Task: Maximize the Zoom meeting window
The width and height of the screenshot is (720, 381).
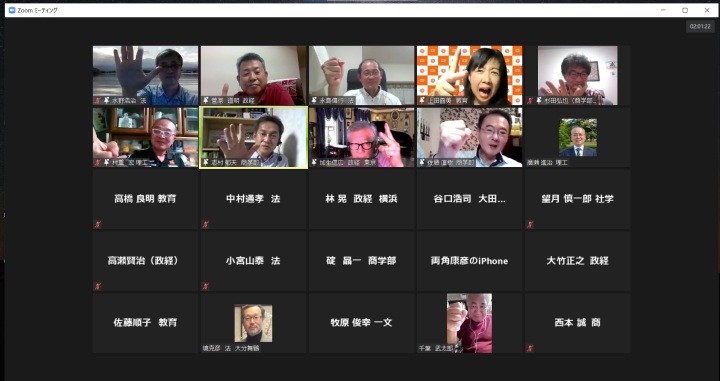Action: point(685,10)
